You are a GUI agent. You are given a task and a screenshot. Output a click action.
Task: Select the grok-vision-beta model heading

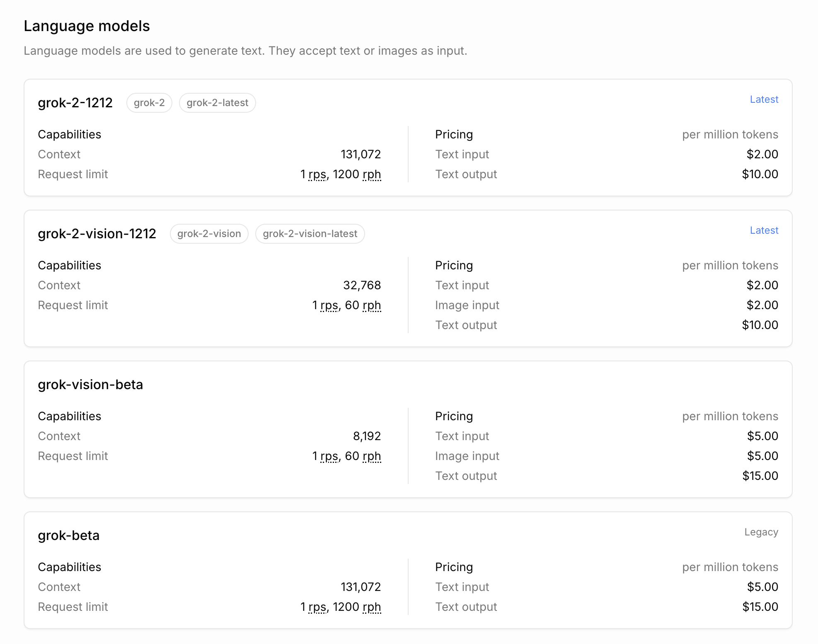click(x=90, y=385)
